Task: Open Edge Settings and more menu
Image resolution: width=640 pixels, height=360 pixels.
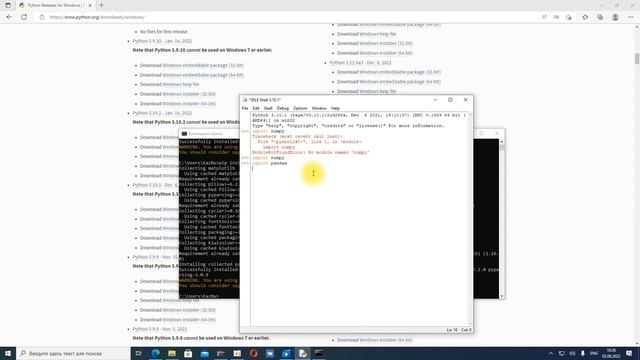Action: (631, 17)
